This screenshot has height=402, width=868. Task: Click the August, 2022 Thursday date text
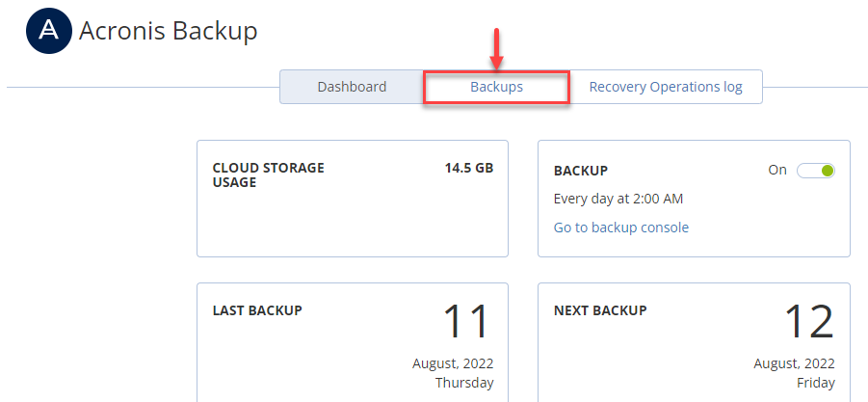click(455, 373)
